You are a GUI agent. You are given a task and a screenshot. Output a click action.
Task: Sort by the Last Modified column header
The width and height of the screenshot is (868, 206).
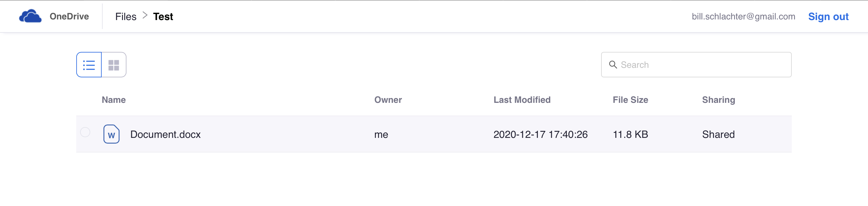(x=522, y=100)
